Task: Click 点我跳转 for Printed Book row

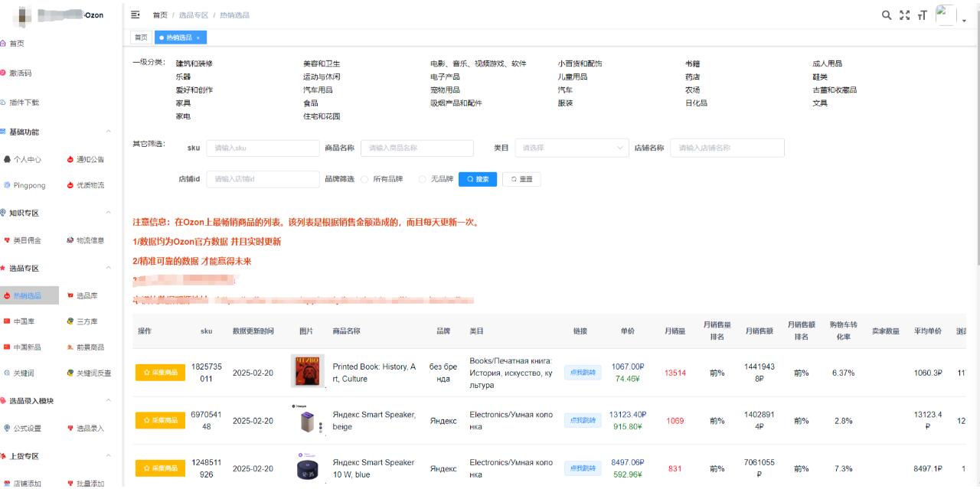Action: pyautogui.click(x=582, y=373)
